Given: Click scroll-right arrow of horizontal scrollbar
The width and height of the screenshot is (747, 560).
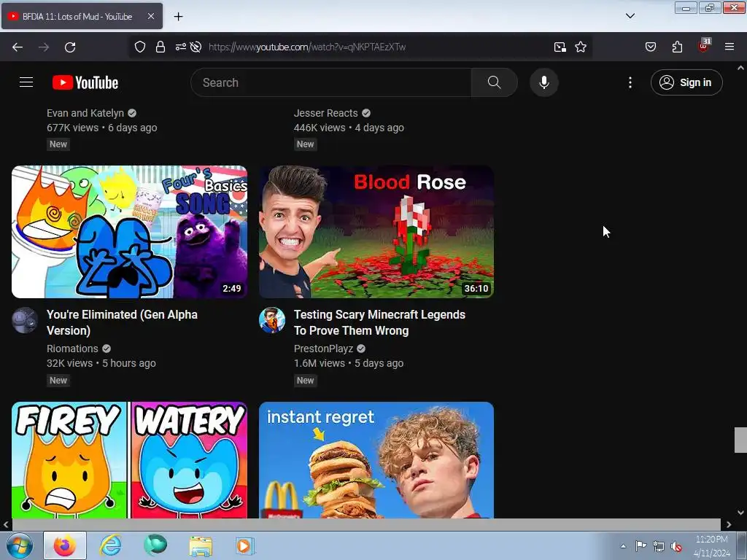Looking at the screenshot, I should point(729,525).
